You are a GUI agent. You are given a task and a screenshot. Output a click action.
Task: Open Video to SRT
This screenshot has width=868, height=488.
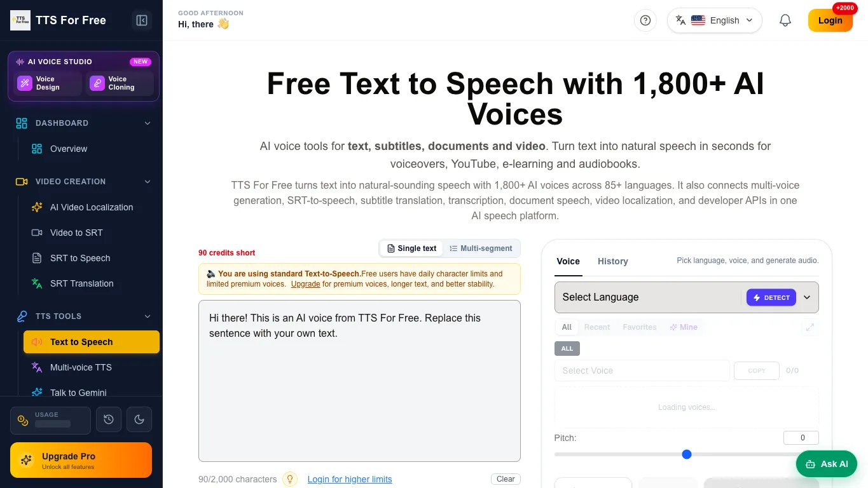point(92,233)
